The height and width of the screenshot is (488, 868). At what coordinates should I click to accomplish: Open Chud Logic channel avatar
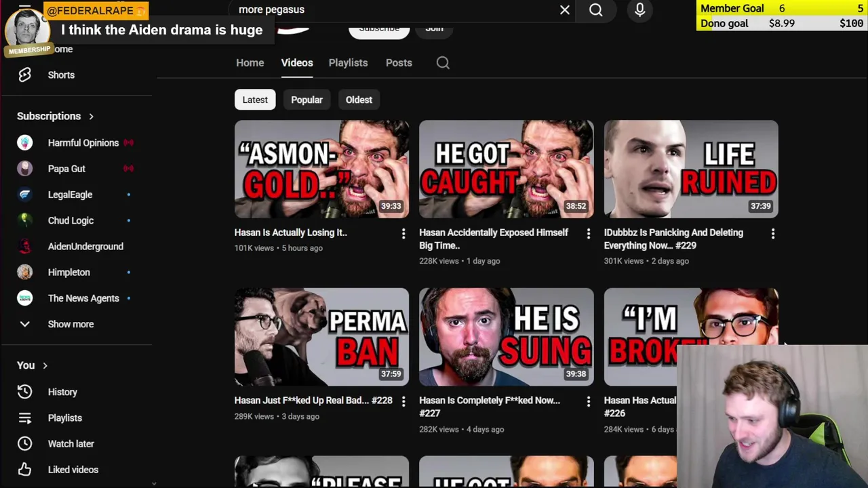coord(24,220)
